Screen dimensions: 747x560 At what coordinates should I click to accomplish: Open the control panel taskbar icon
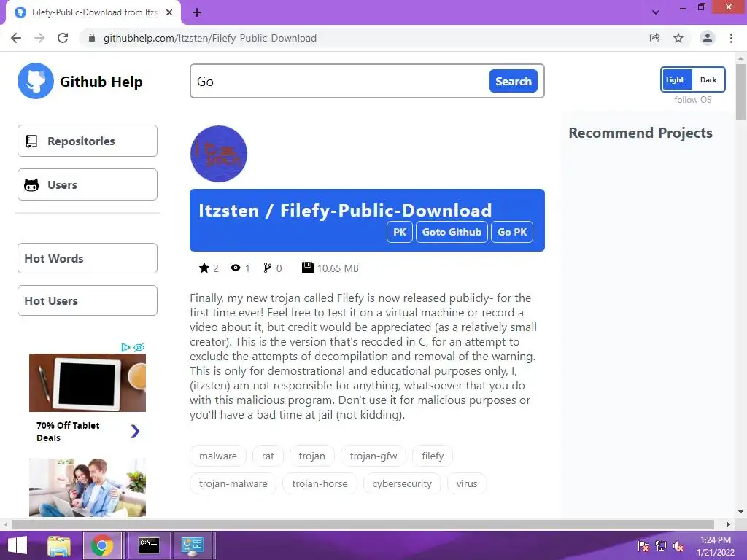tap(193, 545)
